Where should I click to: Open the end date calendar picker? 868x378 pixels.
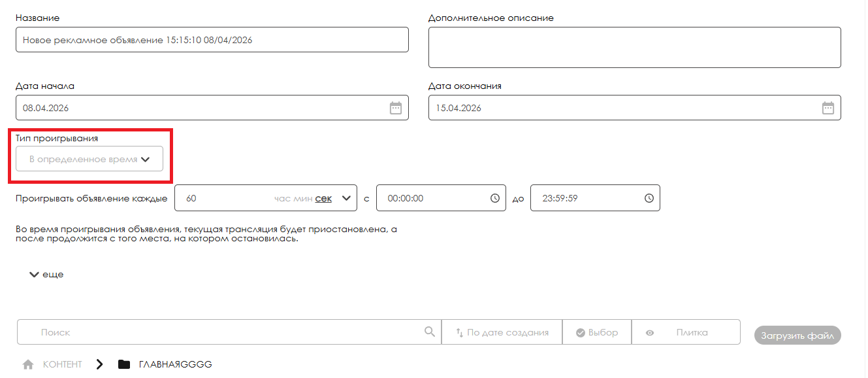[828, 108]
